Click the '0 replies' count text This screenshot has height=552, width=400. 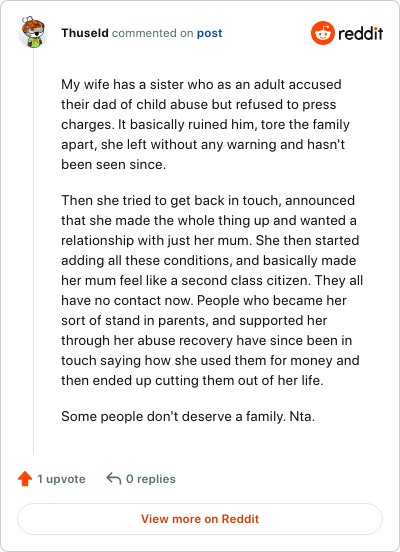pyautogui.click(x=151, y=479)
